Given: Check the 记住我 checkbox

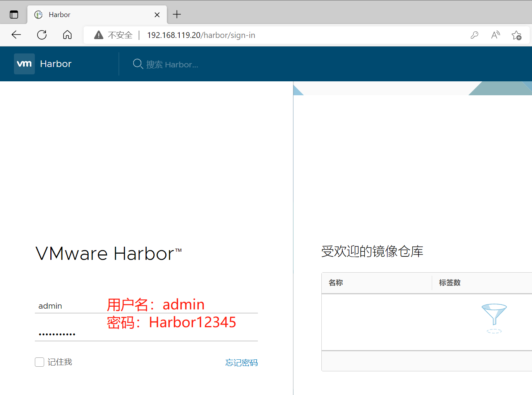Looking at the screenshot, I should pyautogui.click(x=39, y=362).
